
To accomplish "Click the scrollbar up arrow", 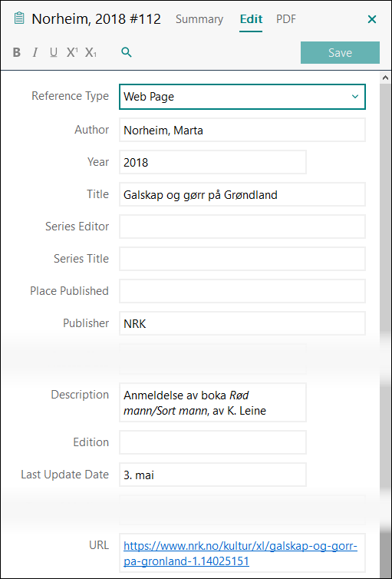I will tap(386, 78).
